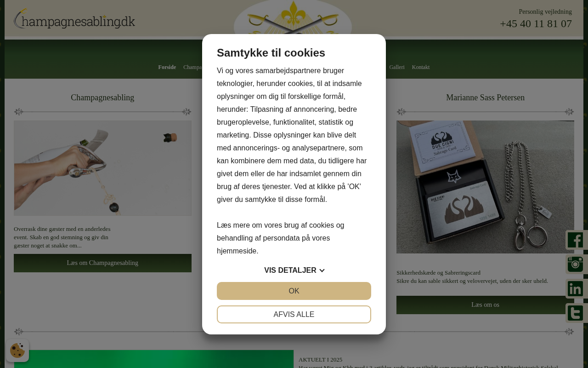Open the Twitter social icon

pos(575,313)
